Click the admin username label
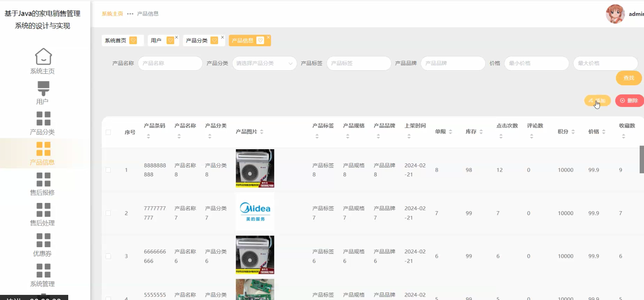Screen dimensions: 644x300 tap(636, 14)
